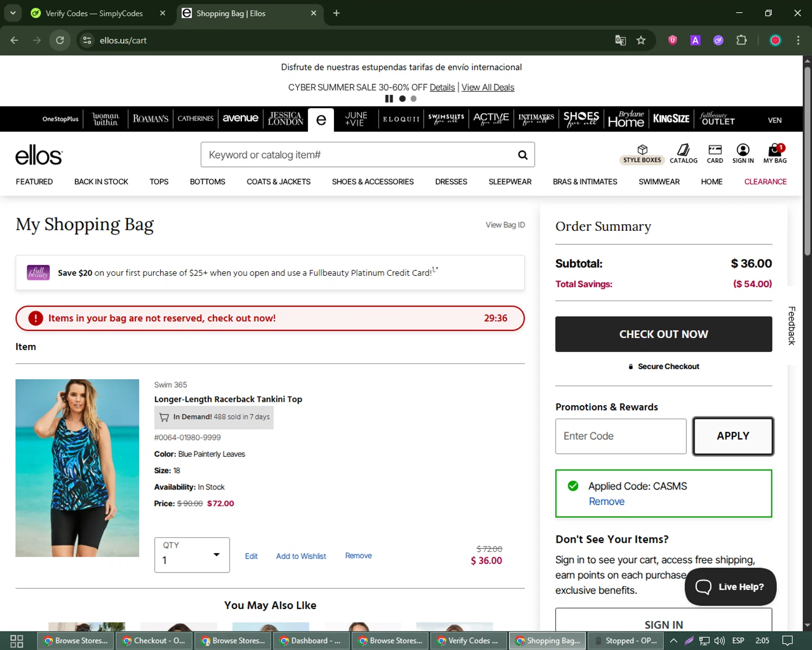
Task: Open the TOPS menu
Action: 159,181
